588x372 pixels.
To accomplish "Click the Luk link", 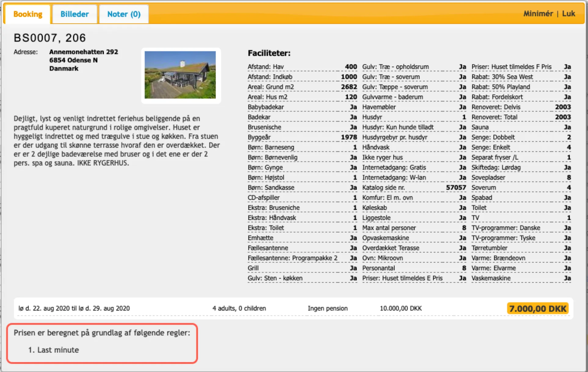I will click(x=568, y=13).
